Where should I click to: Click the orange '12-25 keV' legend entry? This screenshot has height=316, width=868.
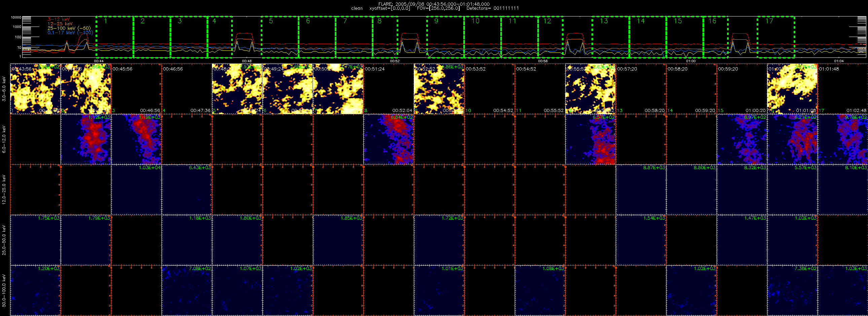click(x=60, y=24)
